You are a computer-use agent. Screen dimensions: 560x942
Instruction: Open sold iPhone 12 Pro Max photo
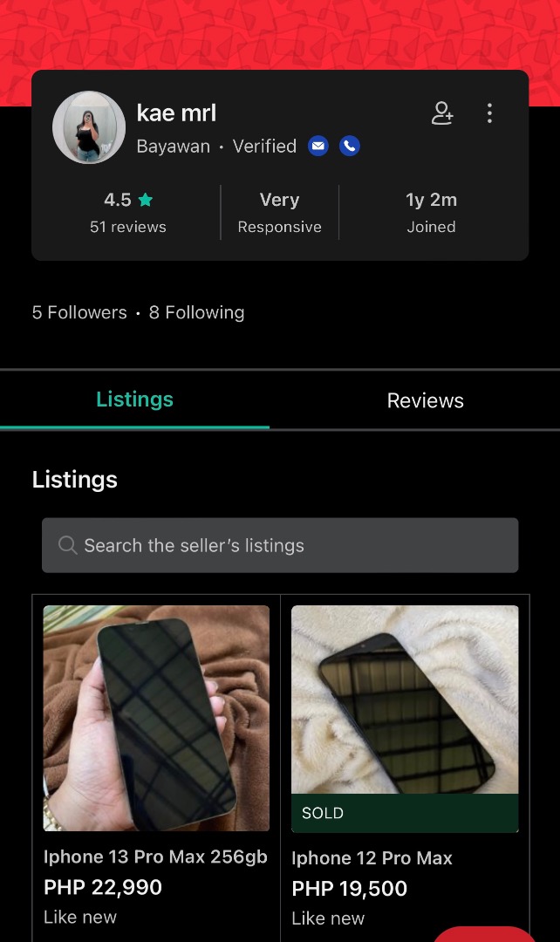click(405, 700)
